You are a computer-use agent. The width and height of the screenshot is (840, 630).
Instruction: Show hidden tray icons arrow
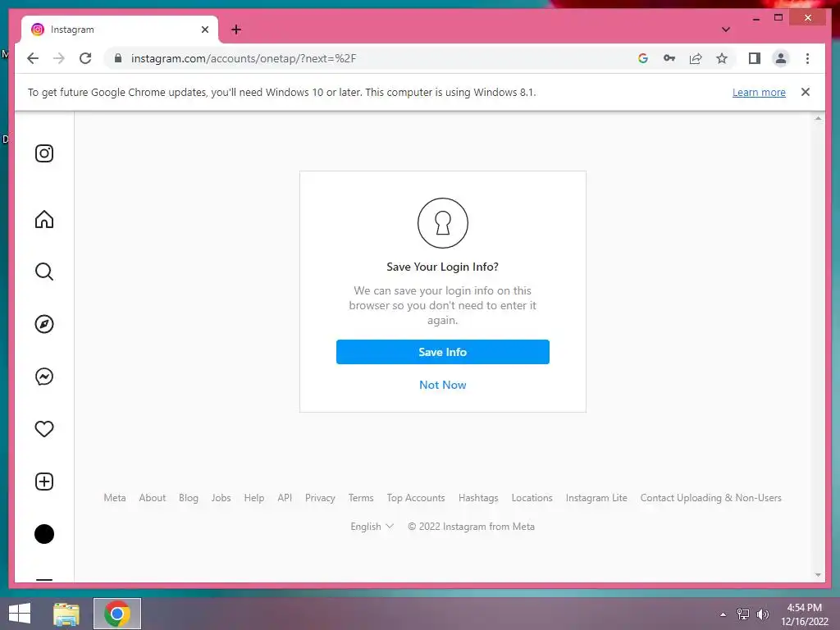(724, 614)
